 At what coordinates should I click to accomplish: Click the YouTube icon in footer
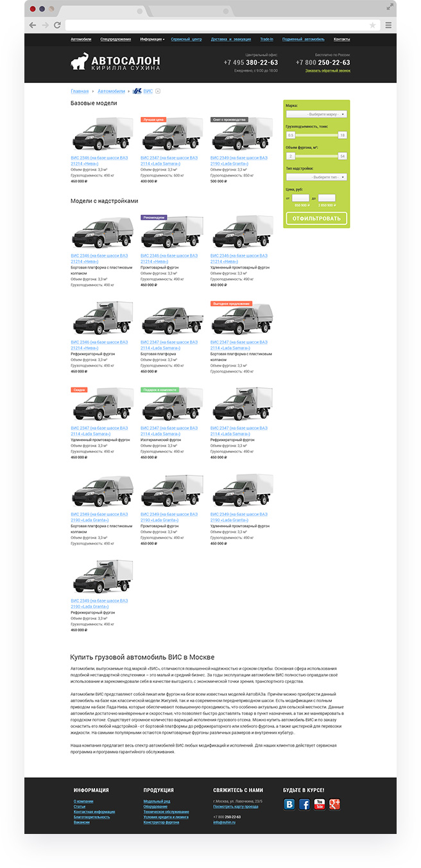pyautogui.click(x=319, y=804)
